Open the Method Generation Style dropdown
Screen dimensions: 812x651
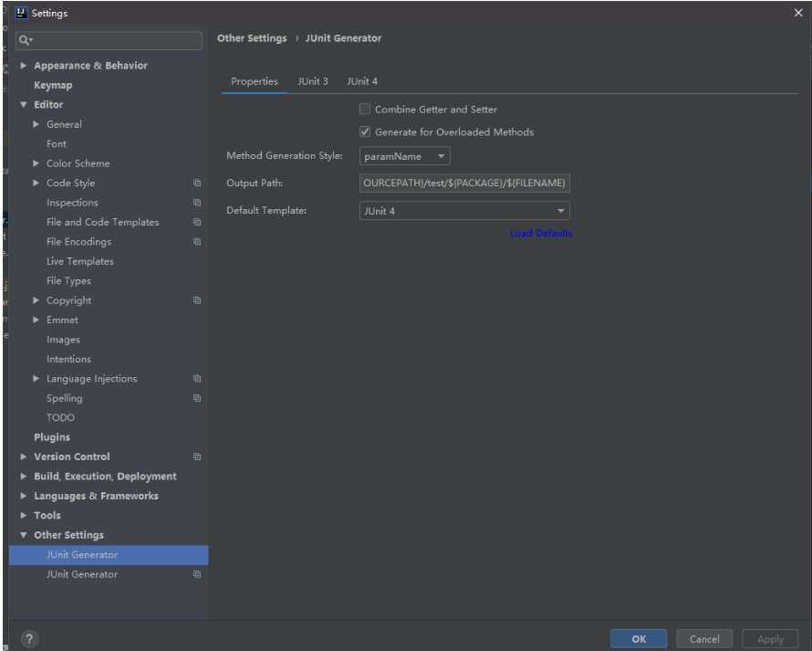[404, 156]
